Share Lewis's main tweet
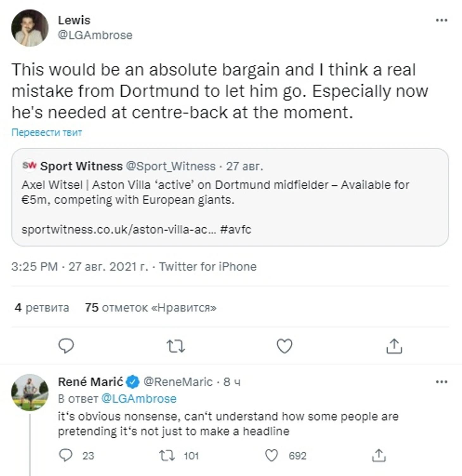462x476 pixels. (394, 346)
